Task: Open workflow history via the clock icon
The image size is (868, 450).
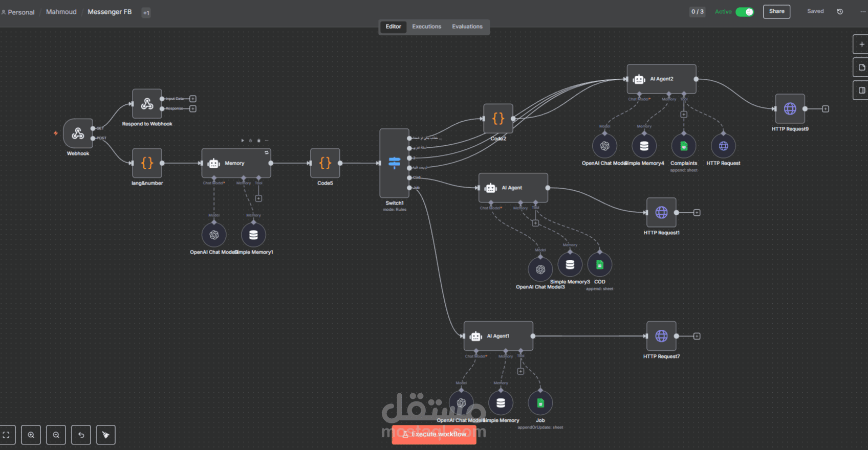Action: [840, 12]
